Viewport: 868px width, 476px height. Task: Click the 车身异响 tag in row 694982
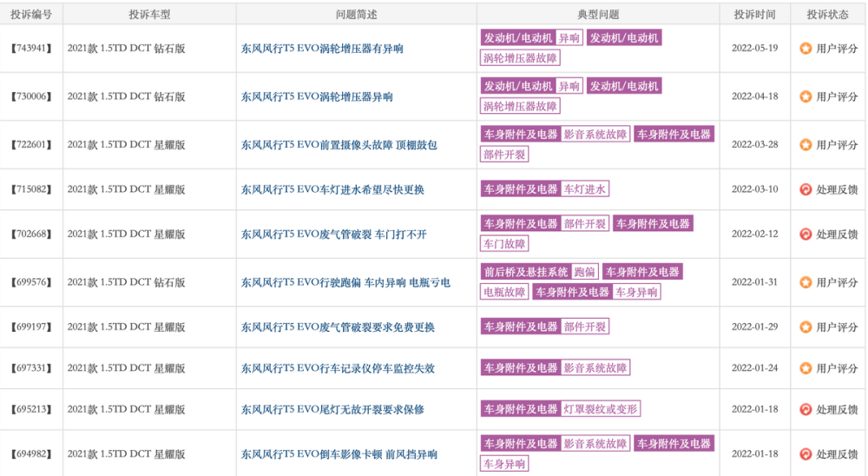click(504, 464)
